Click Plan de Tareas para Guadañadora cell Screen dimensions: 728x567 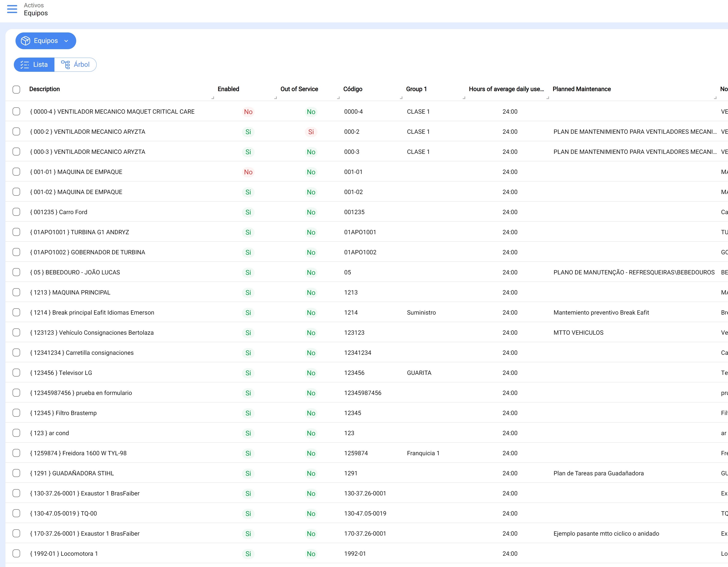599,473
